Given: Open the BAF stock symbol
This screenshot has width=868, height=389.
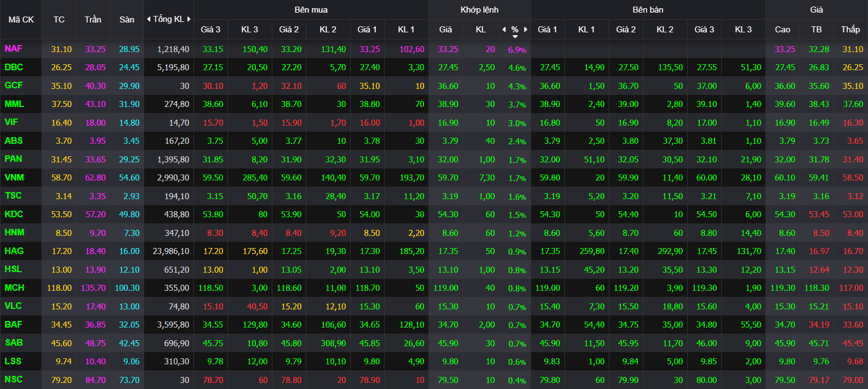Looking at the screenshot, I should pyautogui.click(x=13, y=324).
